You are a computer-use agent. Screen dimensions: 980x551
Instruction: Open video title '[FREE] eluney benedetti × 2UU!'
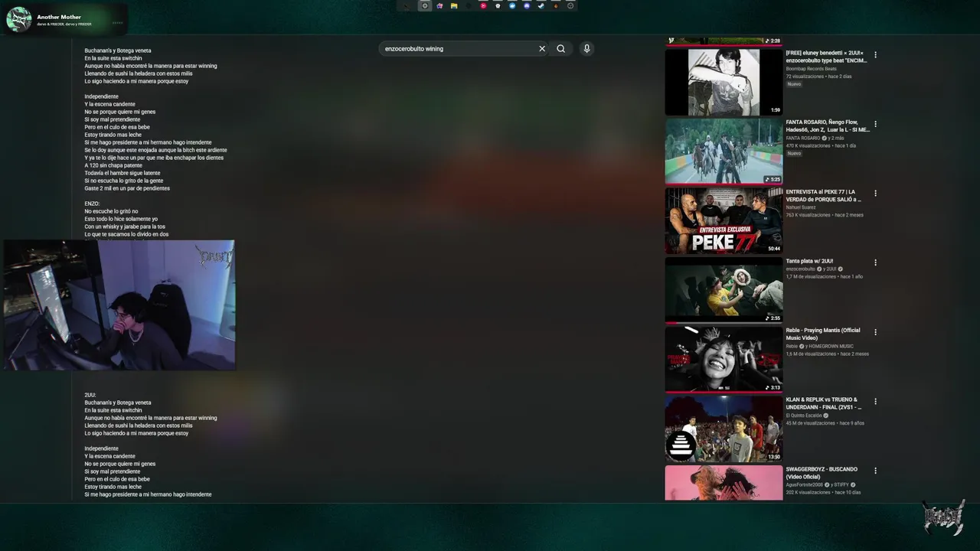pos(826,56)
